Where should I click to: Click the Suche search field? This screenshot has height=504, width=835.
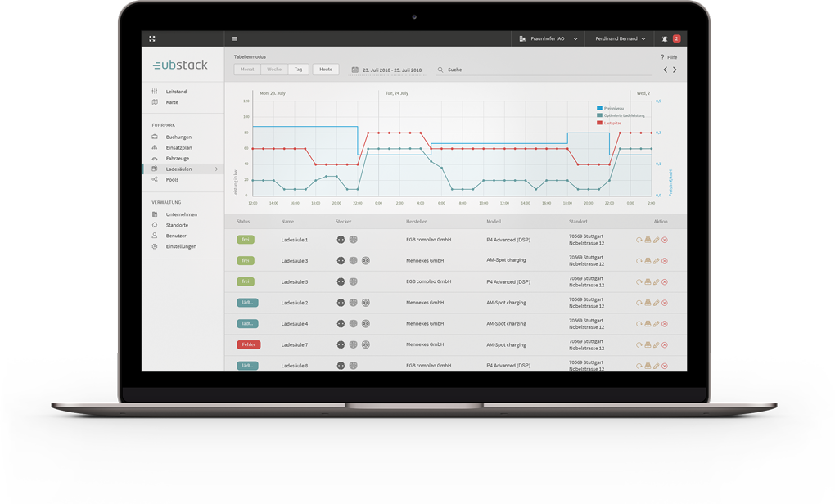(544, 70)
